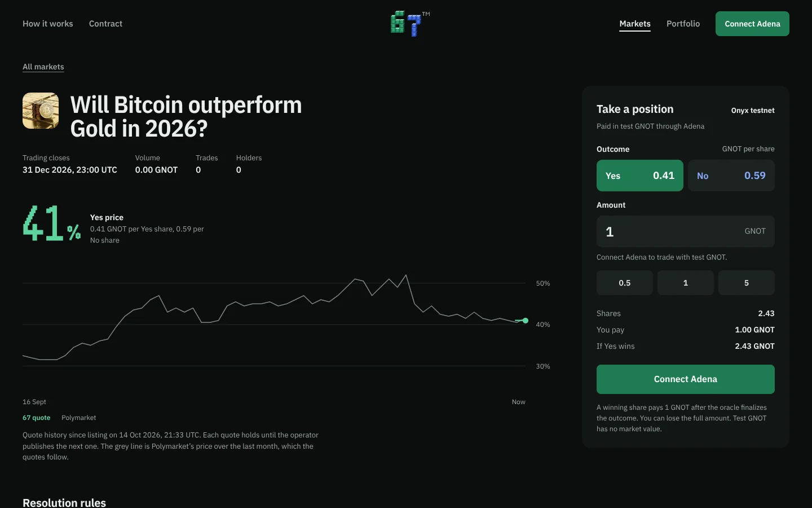
Task: Set the amount preset to 0.5
Action: [x=625, y=283]
